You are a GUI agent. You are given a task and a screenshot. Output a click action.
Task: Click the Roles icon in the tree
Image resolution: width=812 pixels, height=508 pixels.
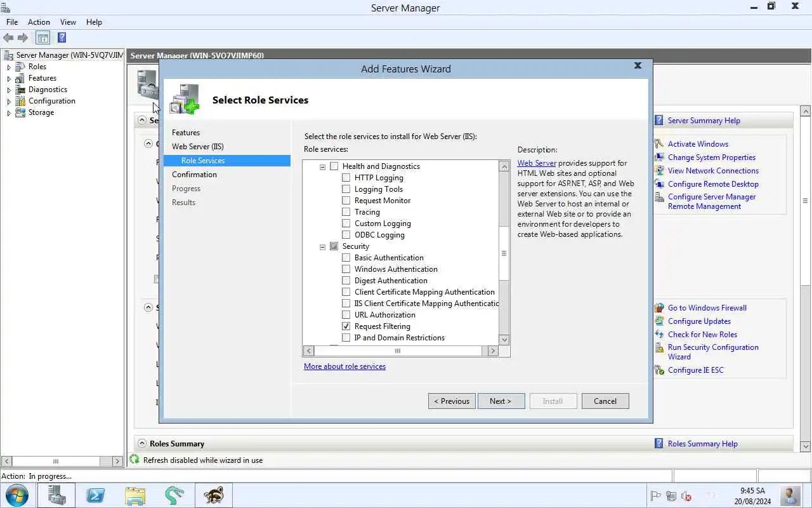(21, 67)
